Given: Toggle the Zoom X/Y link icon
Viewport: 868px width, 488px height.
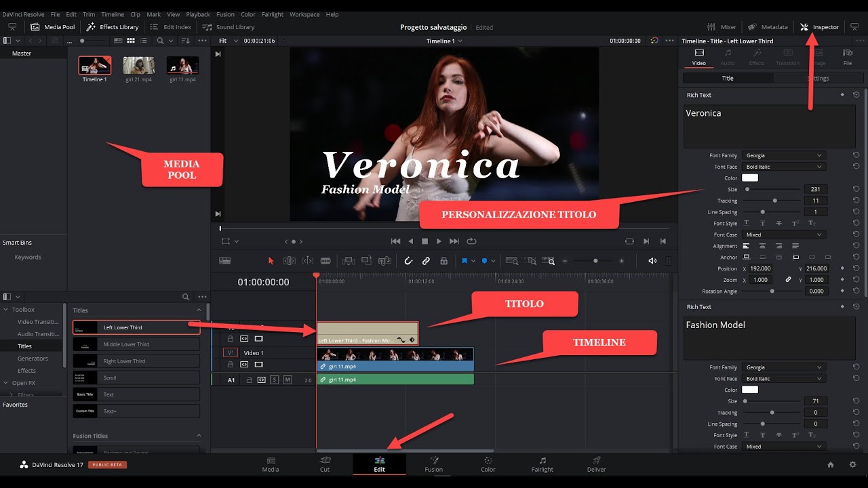Looking at the screenshot, I should coord(788,279).
